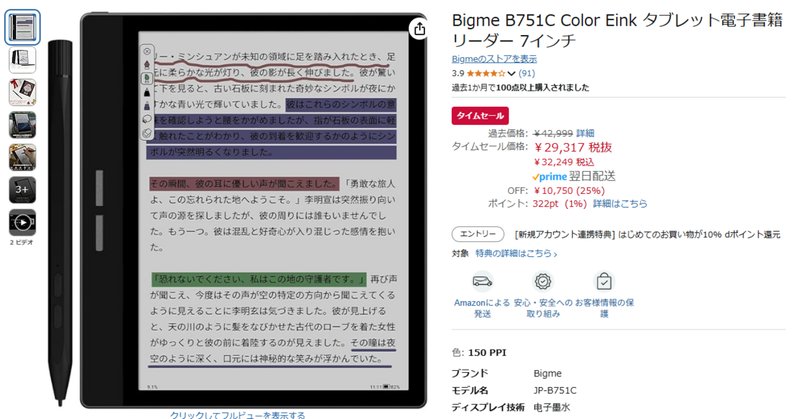Select the fifth product thumbnail
800x419 pixels.
tap(22, 158)
